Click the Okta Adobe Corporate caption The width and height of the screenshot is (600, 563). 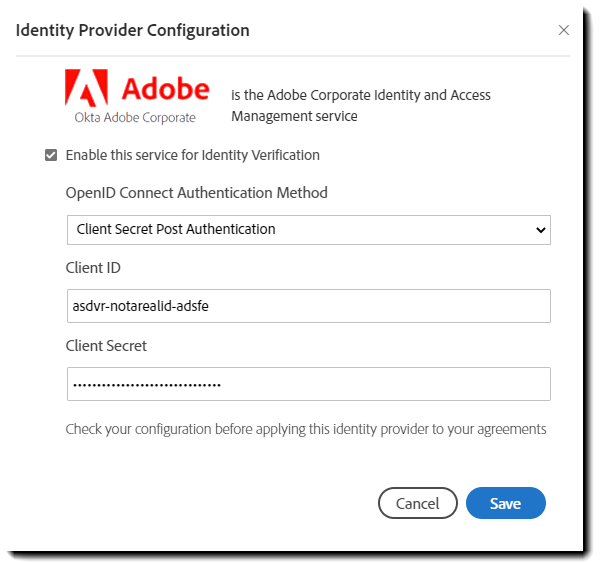point(135,117)
